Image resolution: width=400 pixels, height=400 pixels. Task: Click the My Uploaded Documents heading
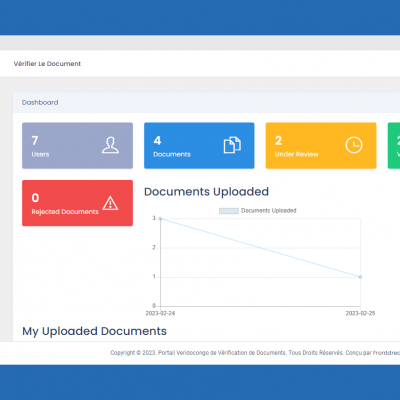pyautogui.click(x=94, y=331)
